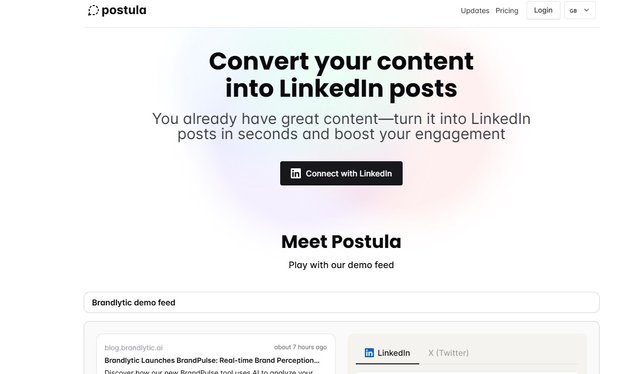Viewport: 640px width, 374px height.
Task: Click the chevron arrow in the language selector
Action: pos(587,10)
